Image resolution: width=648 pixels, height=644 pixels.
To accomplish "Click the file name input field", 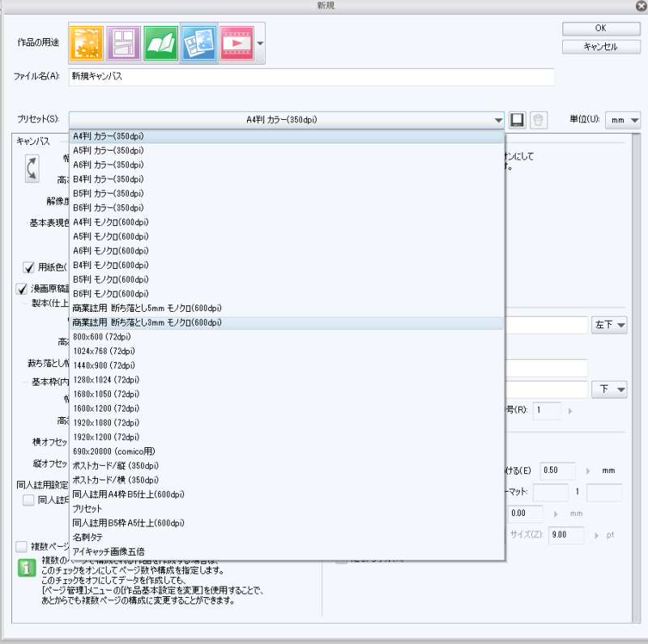I will pyautogui.click(x=311, y=76).
